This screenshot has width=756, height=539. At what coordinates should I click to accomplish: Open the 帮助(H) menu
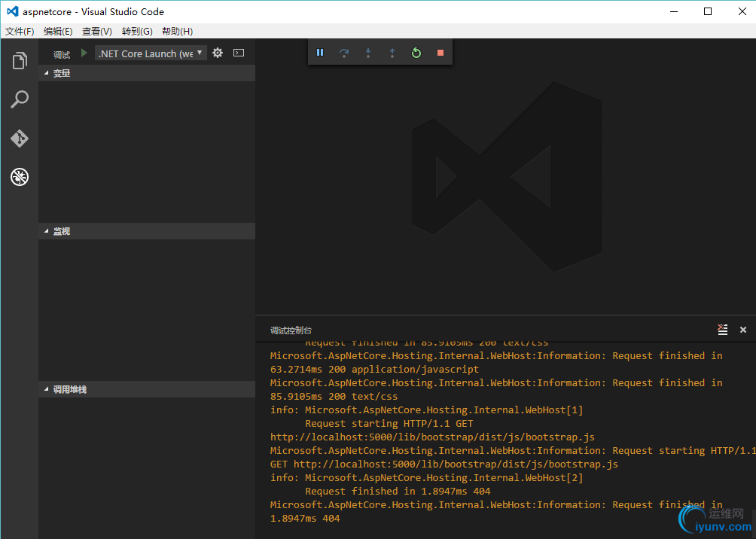tap(178, 32)
